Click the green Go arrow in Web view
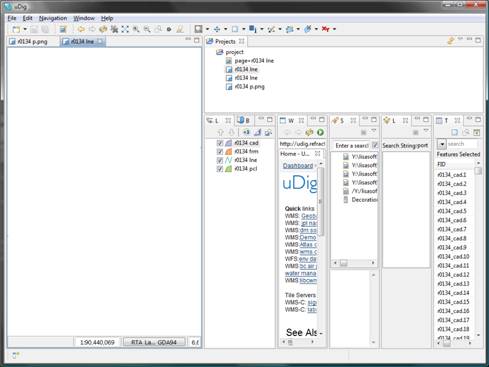 [x=320, y=132]
